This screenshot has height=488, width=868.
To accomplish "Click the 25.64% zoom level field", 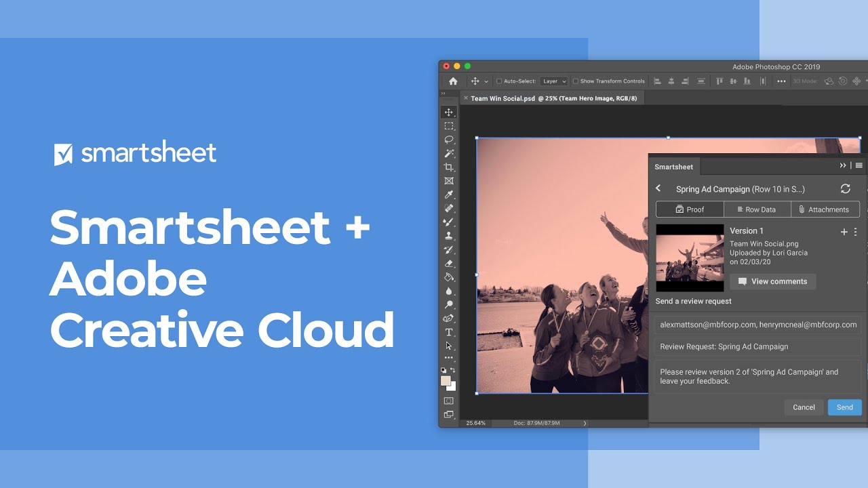I will point(475,423).
